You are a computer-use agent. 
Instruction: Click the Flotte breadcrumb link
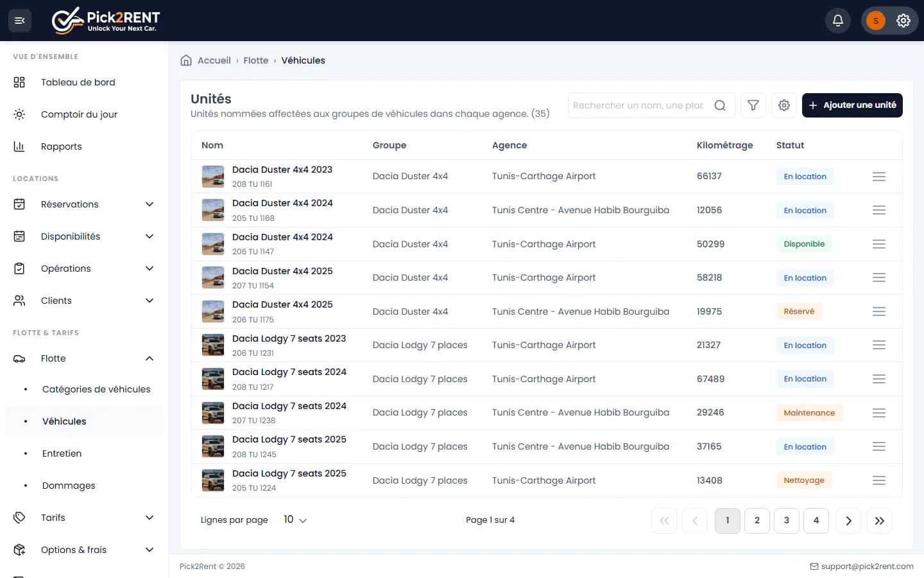tap(256, 60)
